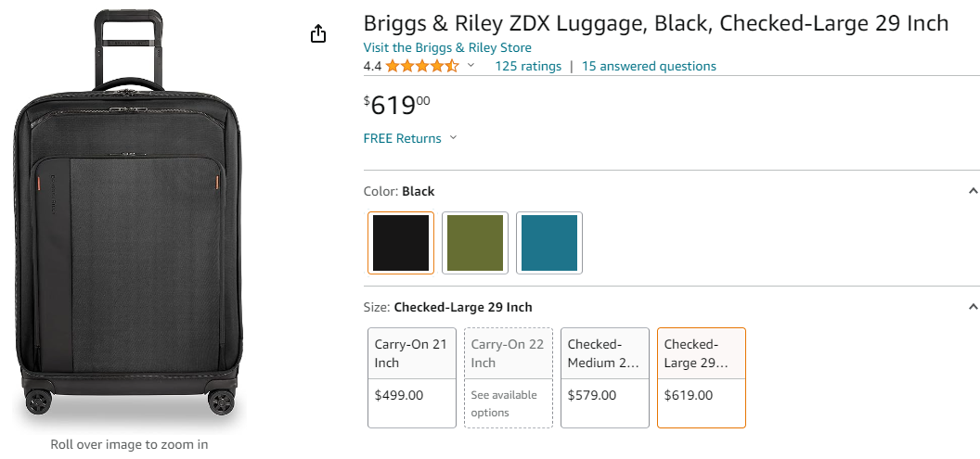
Task: Click the star rating icons
Action: coord(422,66)
